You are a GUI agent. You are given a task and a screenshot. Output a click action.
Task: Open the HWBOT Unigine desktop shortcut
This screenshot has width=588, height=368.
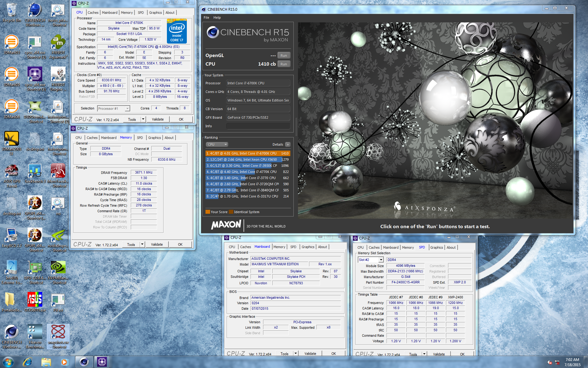[x=58, y=79]
